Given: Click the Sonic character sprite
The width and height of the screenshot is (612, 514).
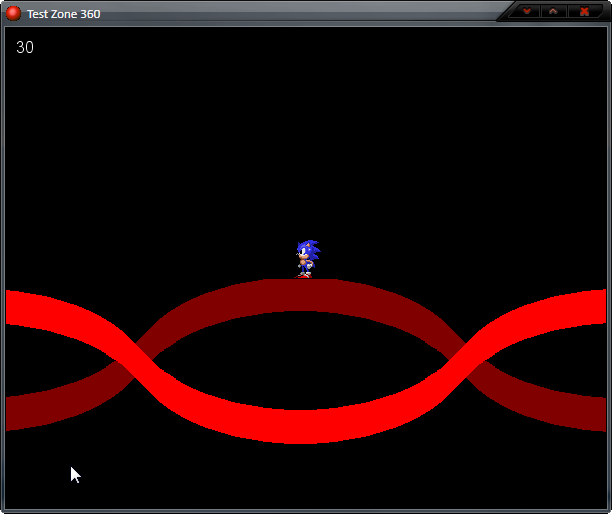Looking at the screenshot, I should pyautogui.click(x=307, y=258).
